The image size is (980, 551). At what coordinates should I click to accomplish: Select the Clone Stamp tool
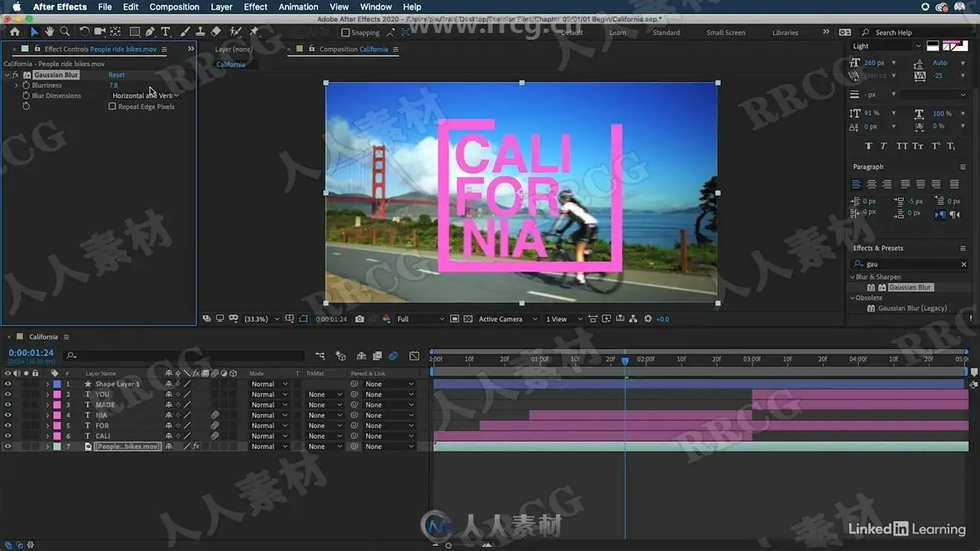click(200, 31)
